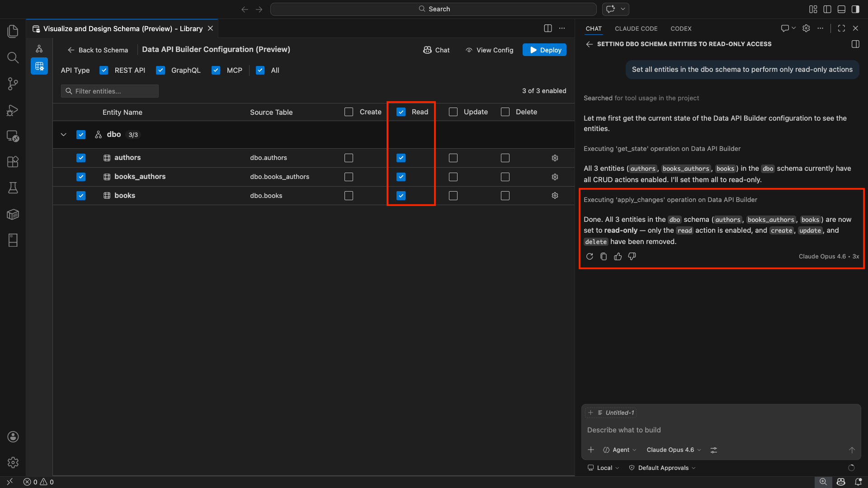868x488 pixels.
Task: Copy the chat response
Action: point(604,257)
